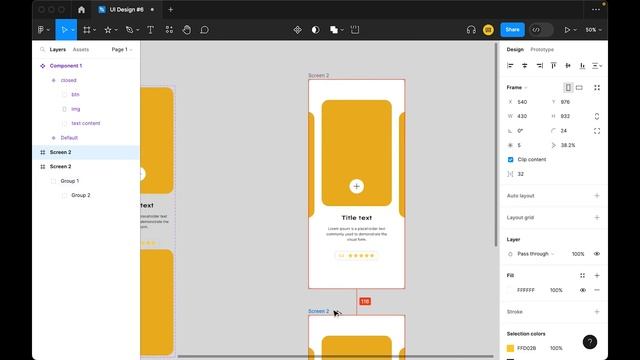Click the FFD02B selection color swatch
640x360 pixels.
coord(510,348)
